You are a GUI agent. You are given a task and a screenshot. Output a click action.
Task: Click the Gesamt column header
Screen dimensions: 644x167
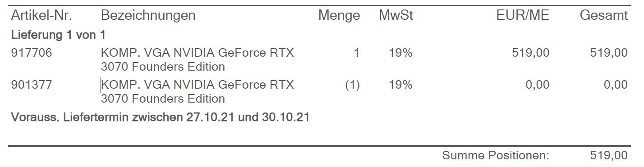click(604, 15)
